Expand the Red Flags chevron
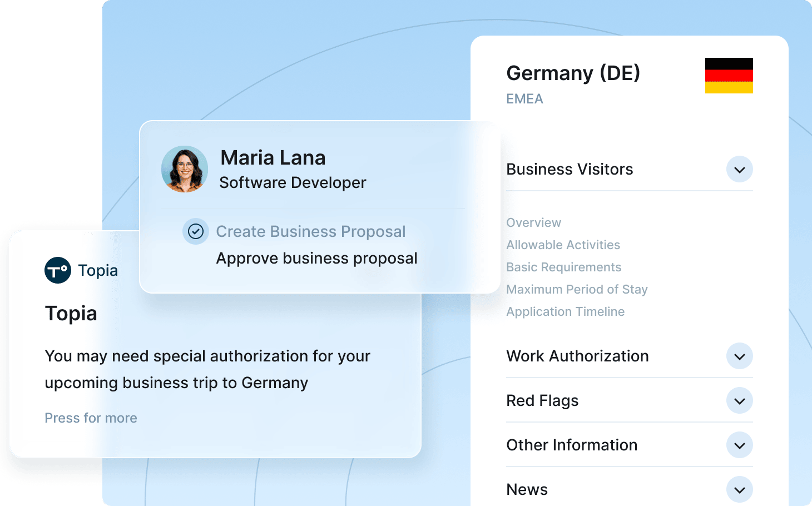 coord(739,401)
